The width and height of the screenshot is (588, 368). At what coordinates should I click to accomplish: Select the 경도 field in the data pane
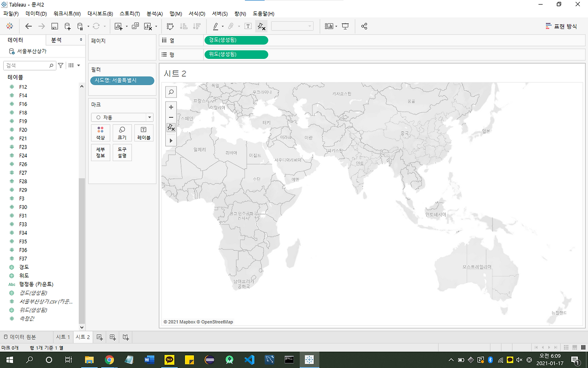click(24, 267)
